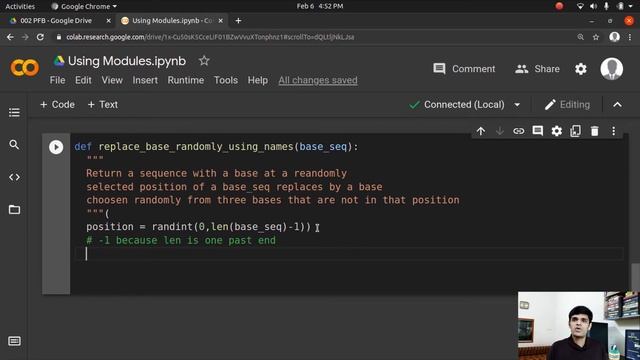Click the def replace_base_randomly_using_names line
The height and width of the screenshot is (360, 640).
click(216, 147)
